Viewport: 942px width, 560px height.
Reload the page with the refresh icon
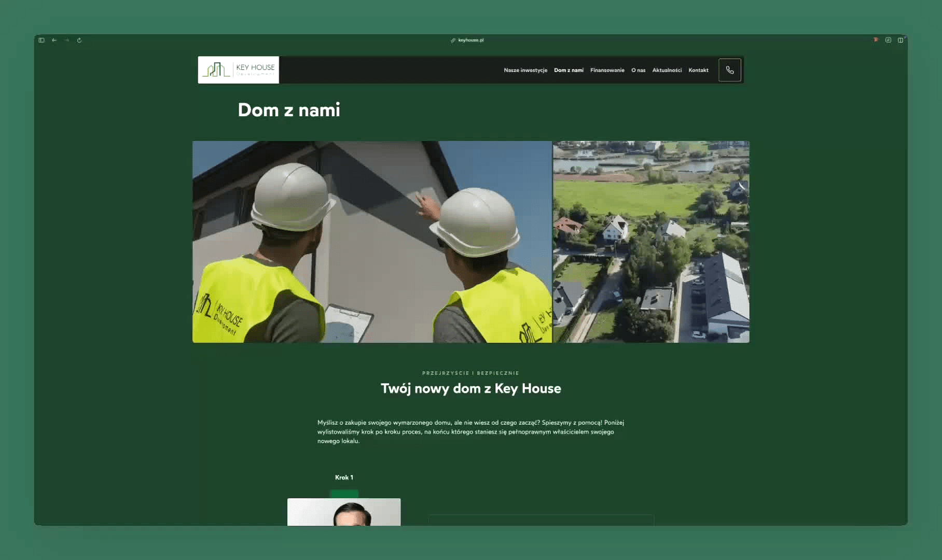click(79, 40)
